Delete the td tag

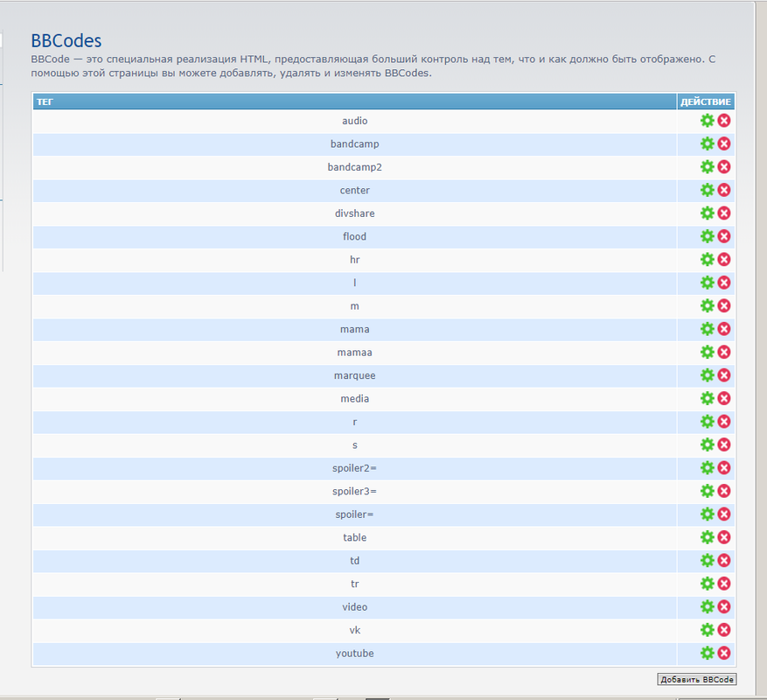(724, 561)
